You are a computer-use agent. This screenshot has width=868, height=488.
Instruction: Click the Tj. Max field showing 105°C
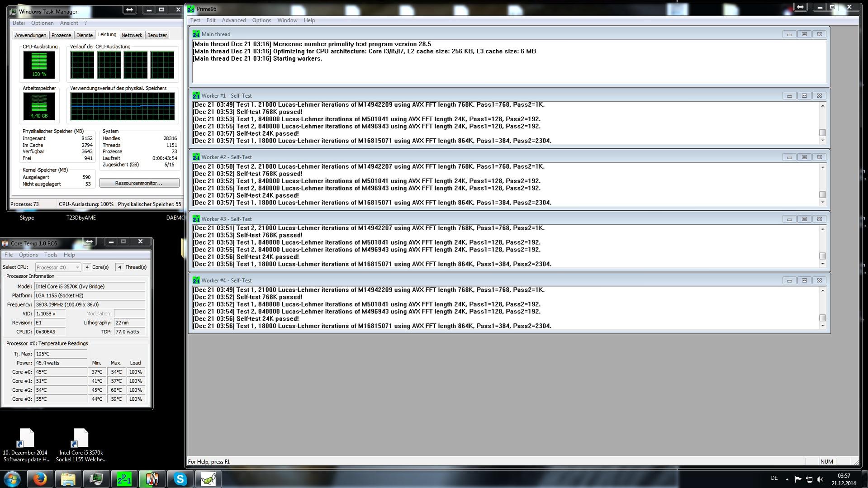61,354
